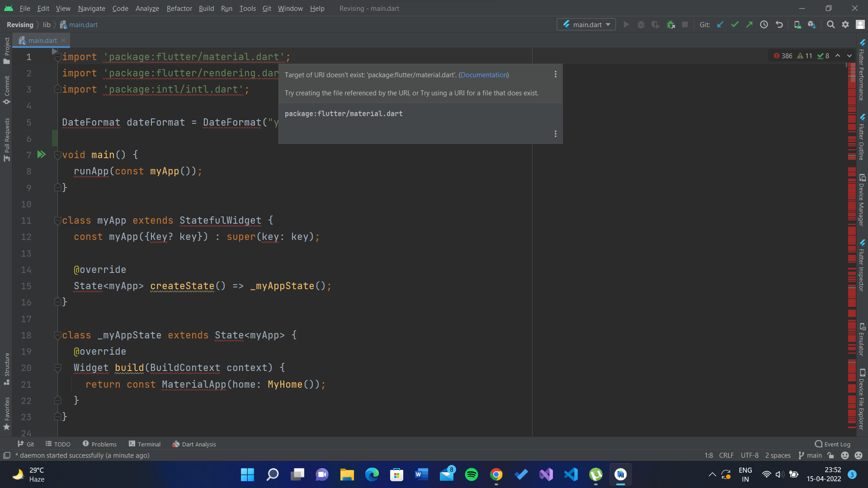
Task: Click the user account avatar icon
Action: [x=860, y=24]
